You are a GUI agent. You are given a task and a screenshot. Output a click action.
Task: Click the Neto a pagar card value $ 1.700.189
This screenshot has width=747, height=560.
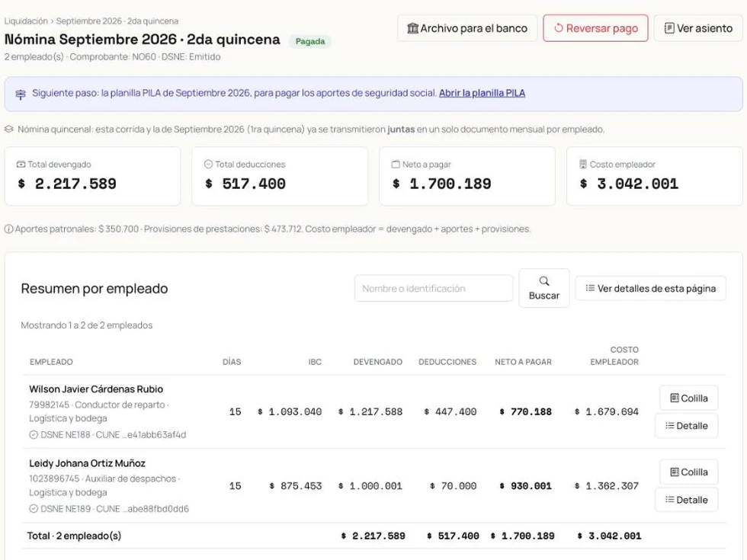click(441, 184)
